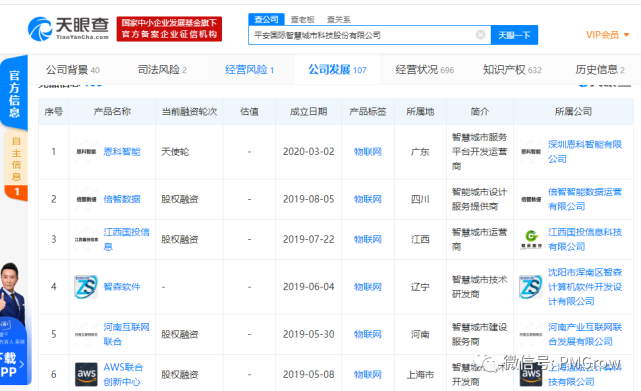Click the 物联网 tag in 恩科智能 row
The image size is (641, 391).
pos(368,152)
